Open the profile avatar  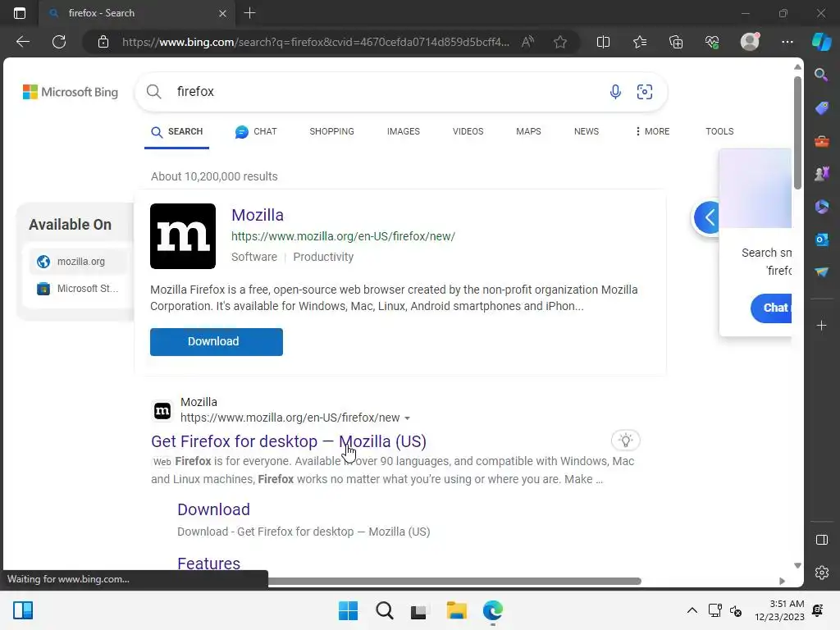coord(750,41)
